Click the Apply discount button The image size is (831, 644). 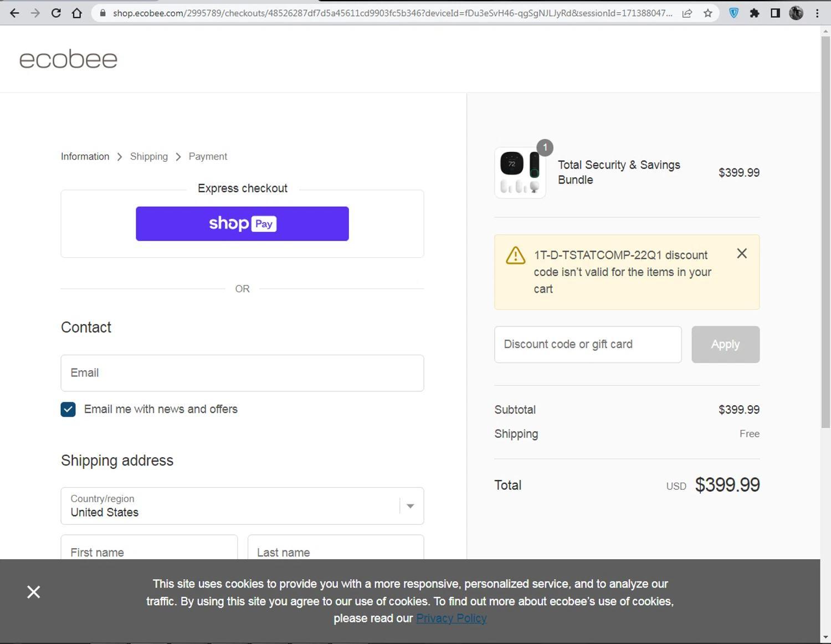pos(725,345)
